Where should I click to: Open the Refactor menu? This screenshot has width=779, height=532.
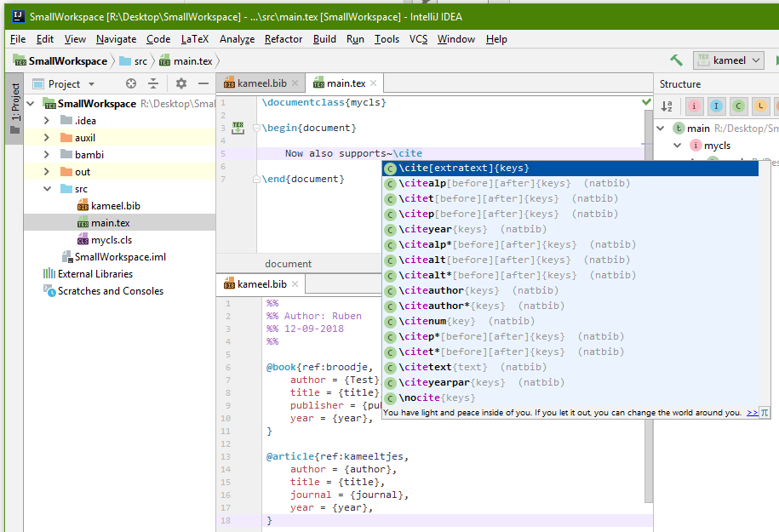tap(284, 39)
